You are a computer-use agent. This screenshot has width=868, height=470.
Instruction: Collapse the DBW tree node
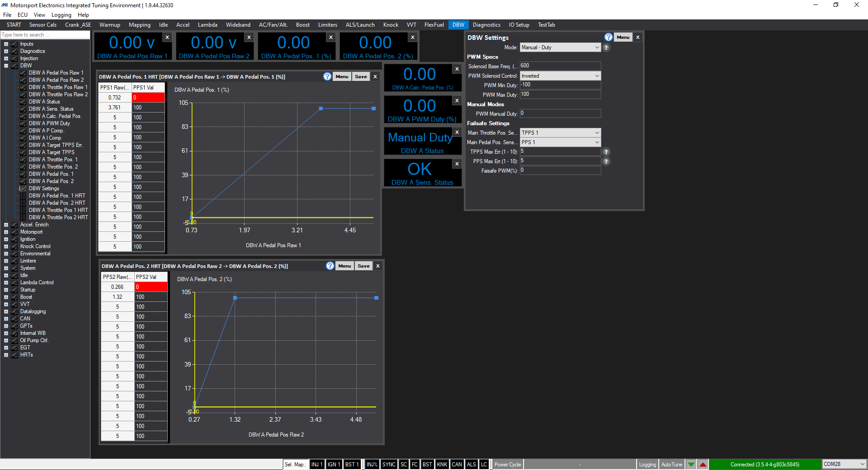click(x=6, y=66)
